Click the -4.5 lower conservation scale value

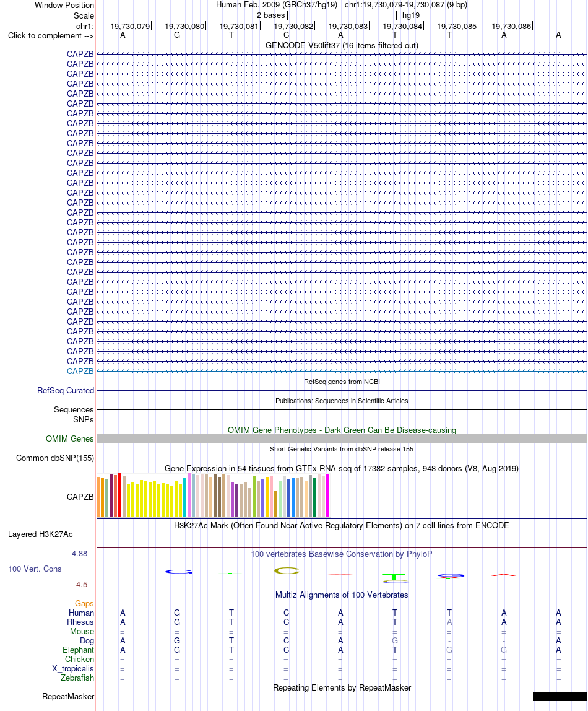tap(80, 585)
